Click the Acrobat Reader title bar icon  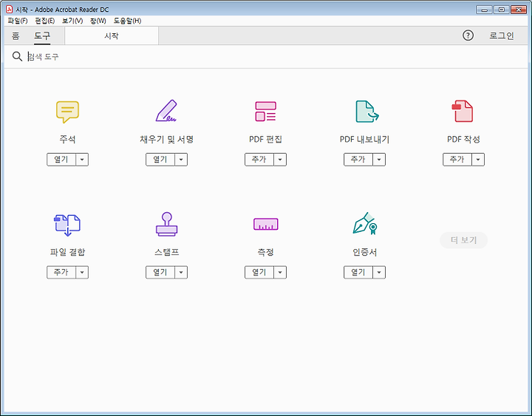click(10, 9)
